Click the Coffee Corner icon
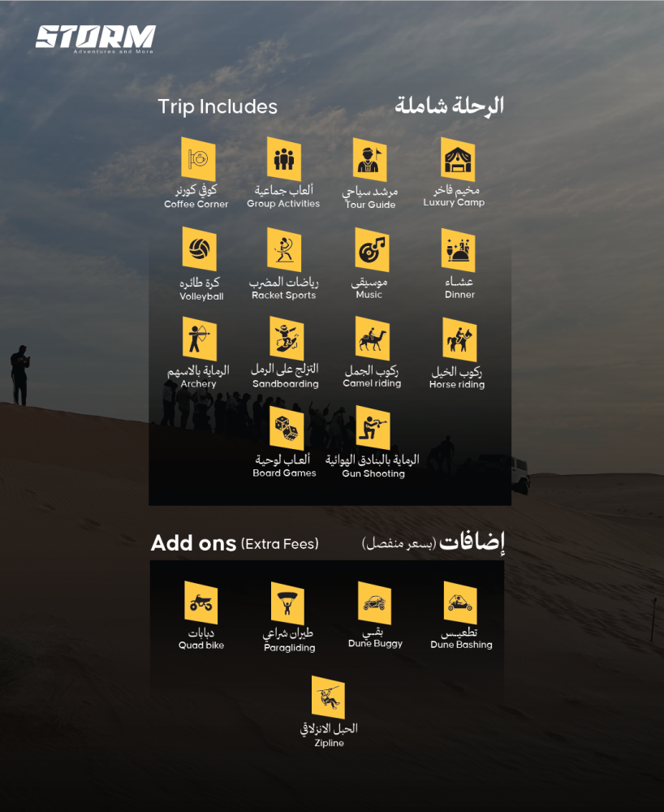 [x=198, y=159]
